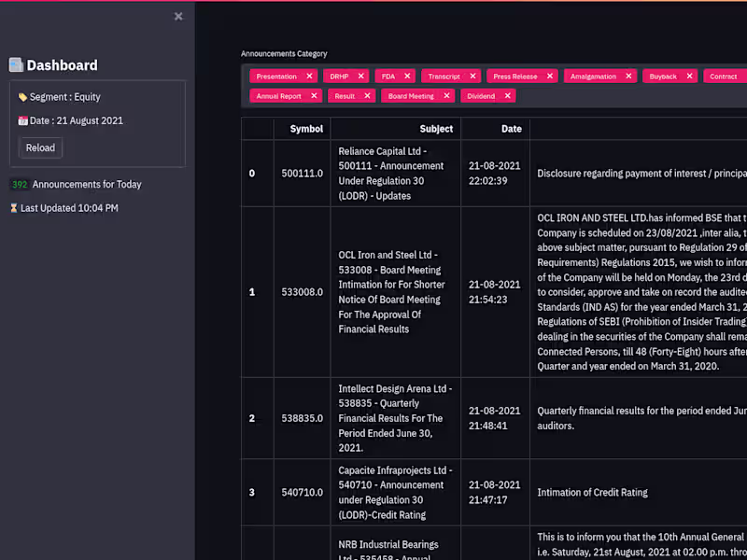Click the Capacite Infraprojects subject cell
Viewport: 747px width, 560px height.
pos(395,493)
